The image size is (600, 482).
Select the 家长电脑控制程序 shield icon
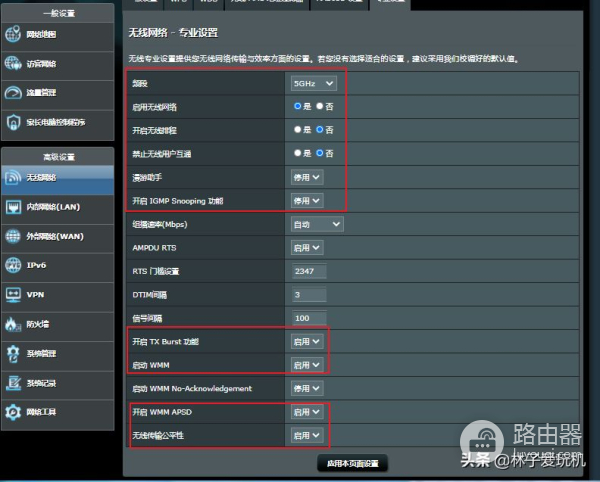click(14, 123)
